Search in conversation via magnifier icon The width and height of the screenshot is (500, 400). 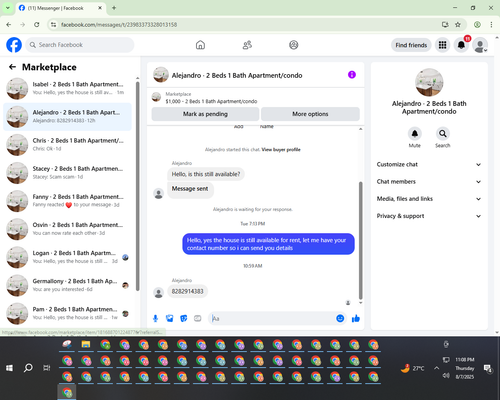point(443,134)
